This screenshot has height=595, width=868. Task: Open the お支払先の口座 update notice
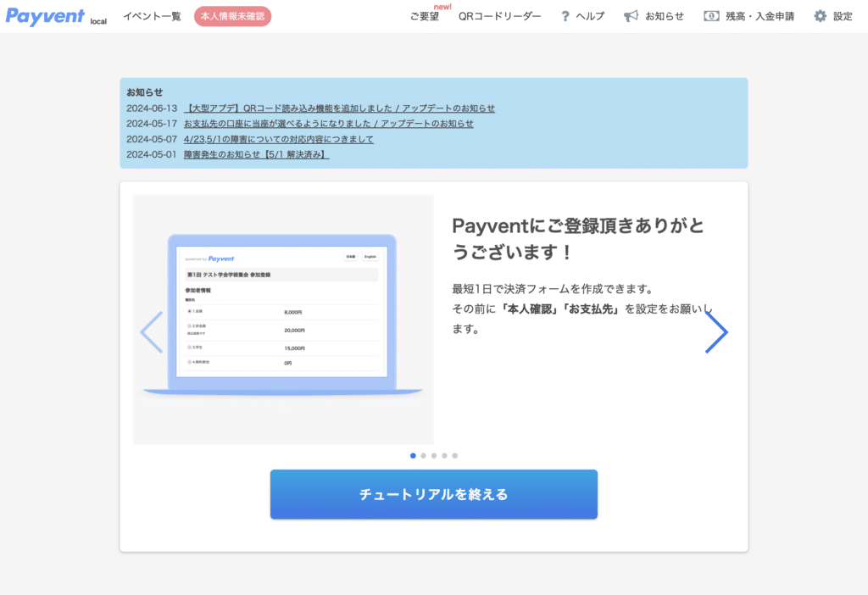[329, 124]
